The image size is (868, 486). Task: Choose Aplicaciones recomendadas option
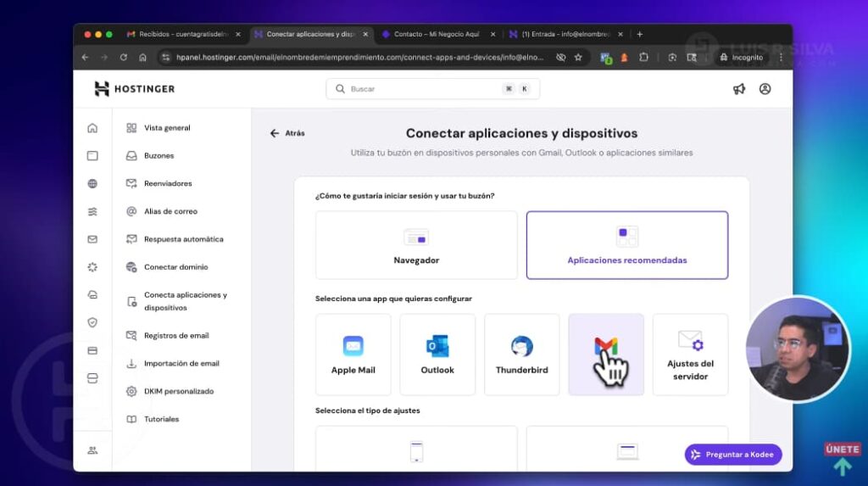tap(627, 245)
